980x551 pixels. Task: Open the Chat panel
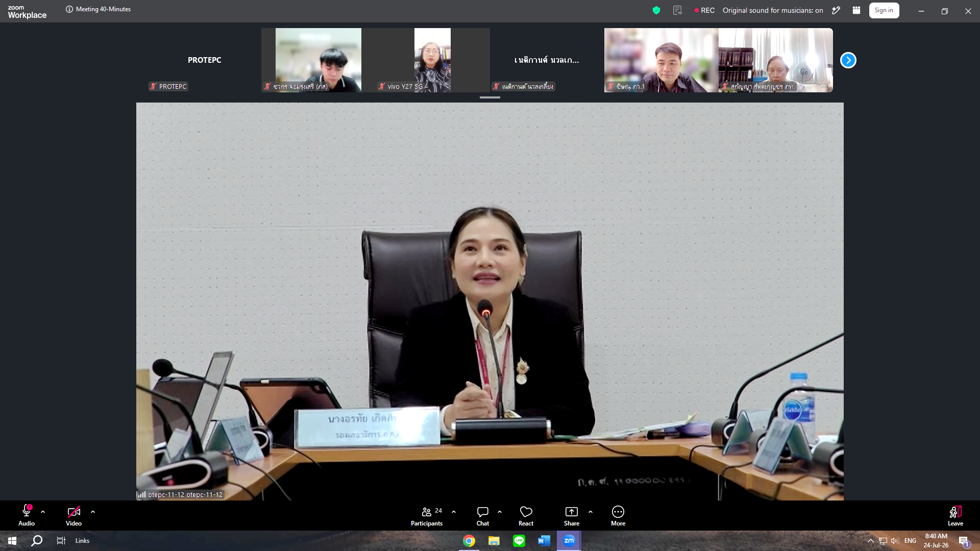coord(483,515)
